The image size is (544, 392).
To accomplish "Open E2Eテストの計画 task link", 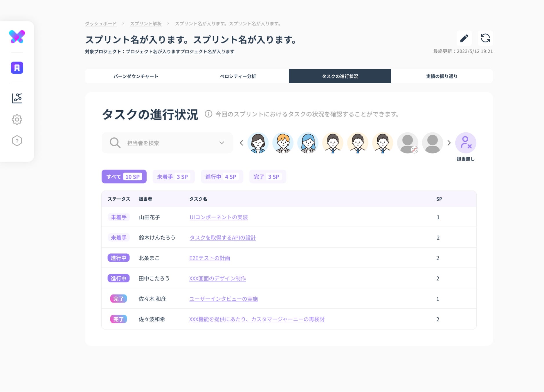I will (x=210, y=258).
